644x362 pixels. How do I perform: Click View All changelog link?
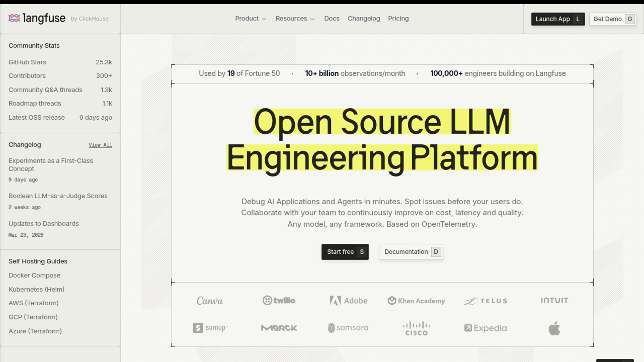100,145
